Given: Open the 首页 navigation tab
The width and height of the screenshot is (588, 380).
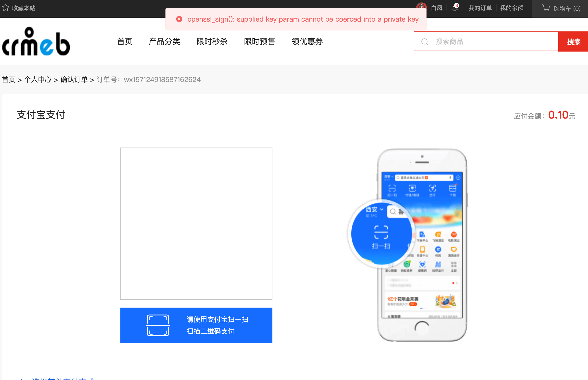Looking at the screenshot, I should (125, 41).
